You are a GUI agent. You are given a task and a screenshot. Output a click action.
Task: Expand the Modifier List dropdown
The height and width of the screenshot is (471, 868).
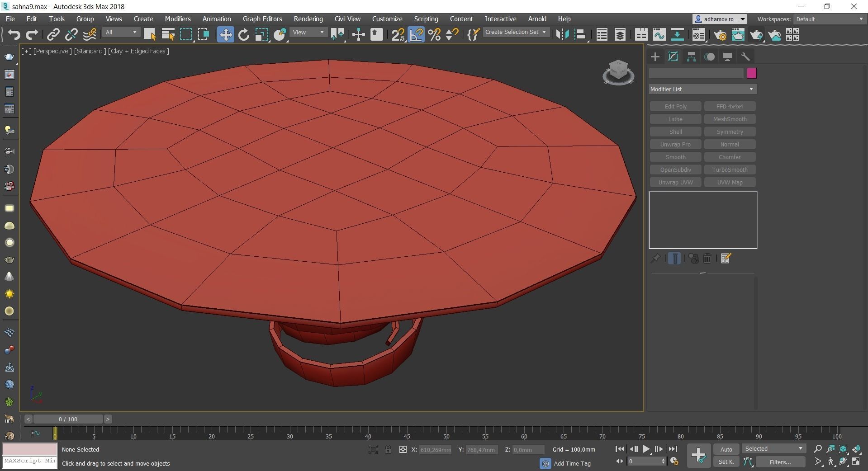pos(702,89)
